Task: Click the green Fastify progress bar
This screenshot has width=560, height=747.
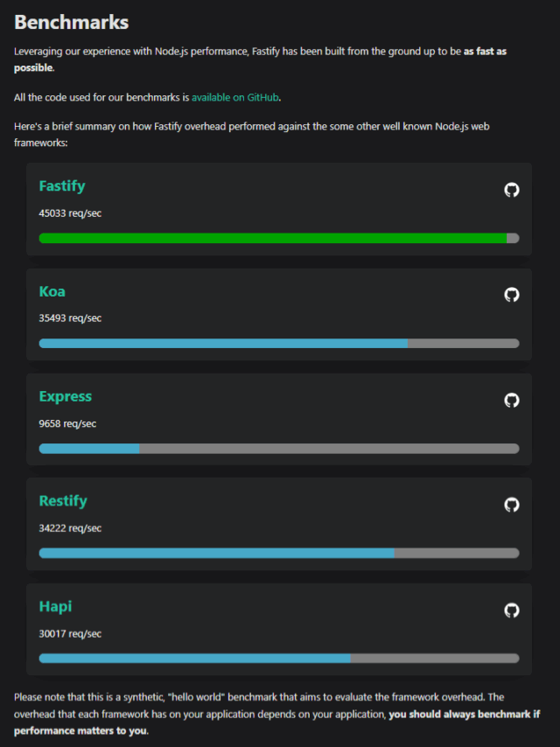Action: pos(273,238)
